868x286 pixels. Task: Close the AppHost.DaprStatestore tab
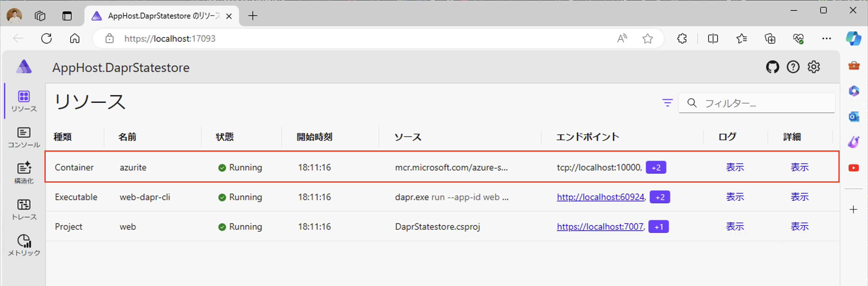[229, 16]
